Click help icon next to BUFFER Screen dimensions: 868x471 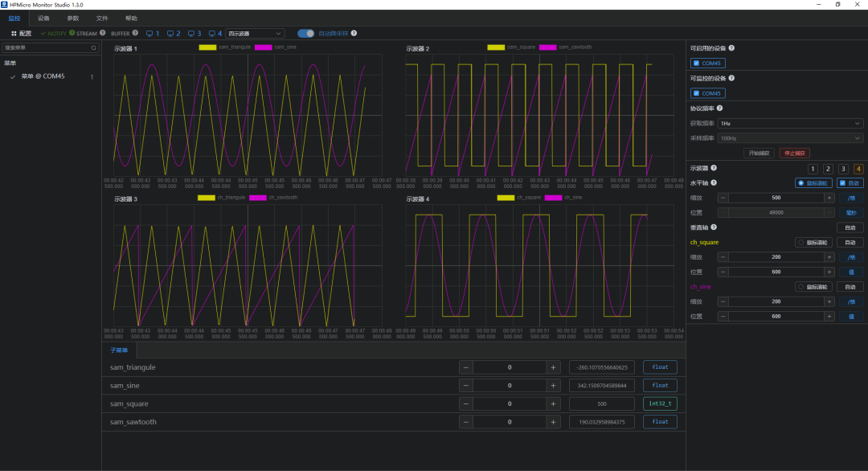[x=136, y=33]
